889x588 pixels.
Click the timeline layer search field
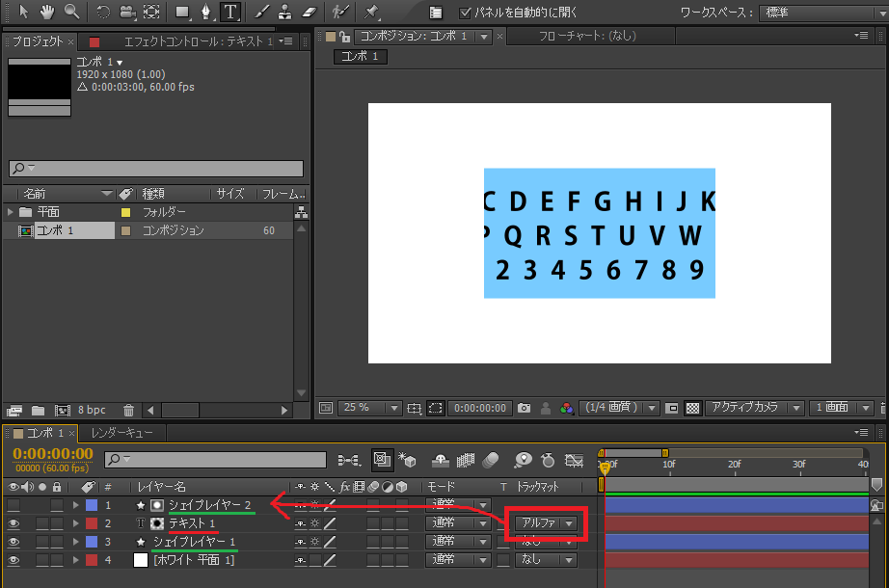click(215, 459)
